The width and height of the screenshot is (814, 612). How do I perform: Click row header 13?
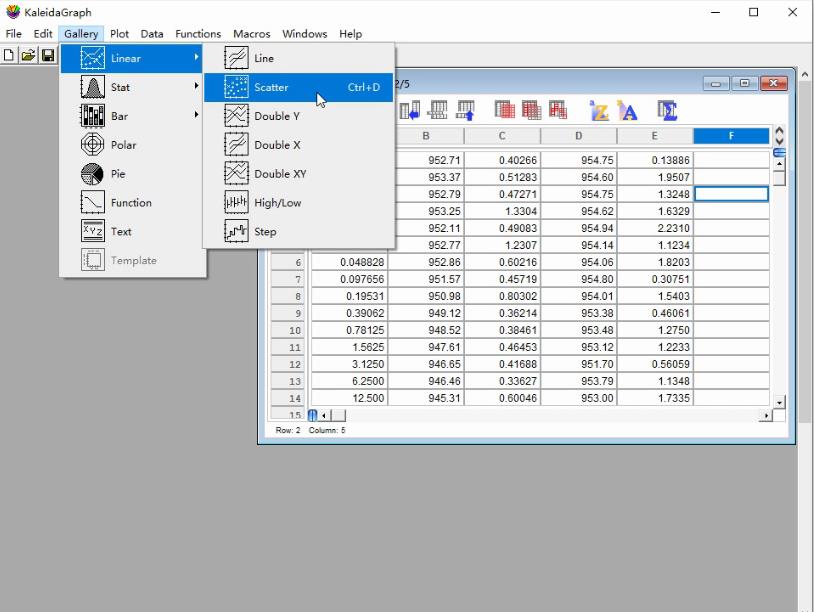[288, 381]
